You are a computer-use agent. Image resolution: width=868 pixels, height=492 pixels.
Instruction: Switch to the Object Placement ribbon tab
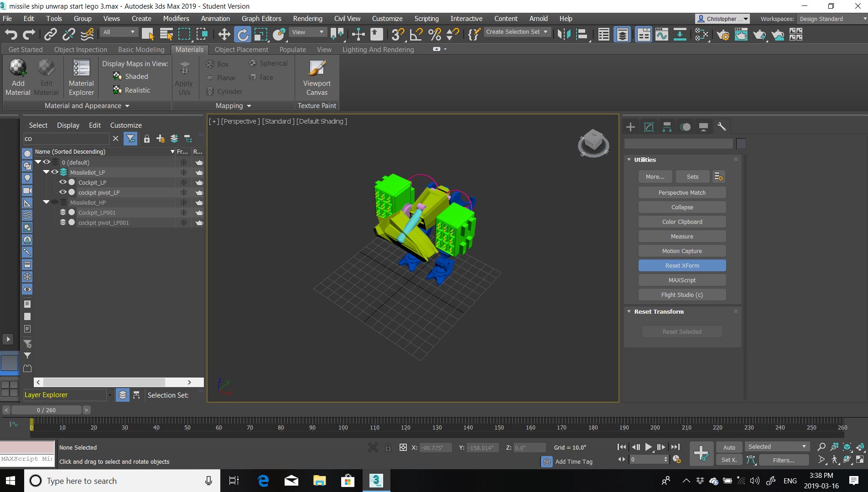click(241, 50)
